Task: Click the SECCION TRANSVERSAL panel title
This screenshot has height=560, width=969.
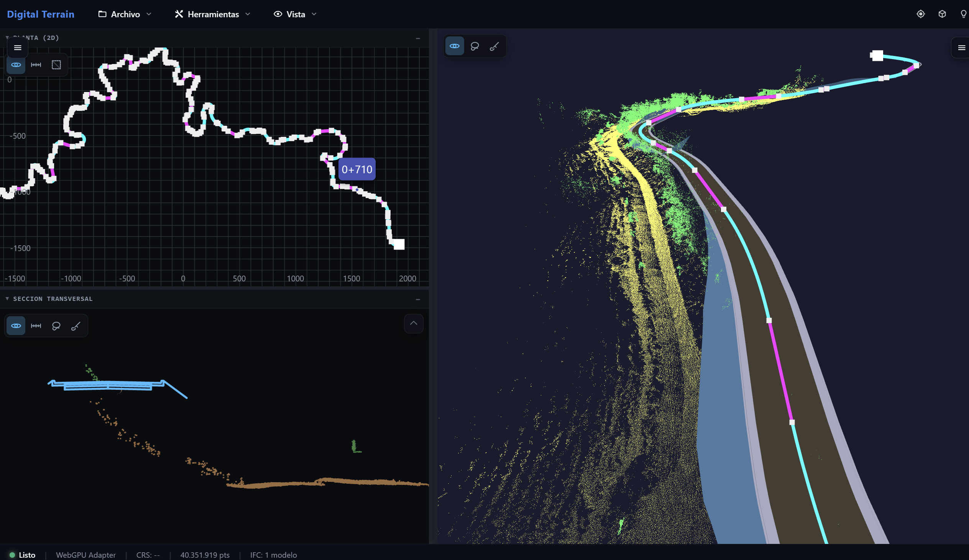Action: [53, 299]
